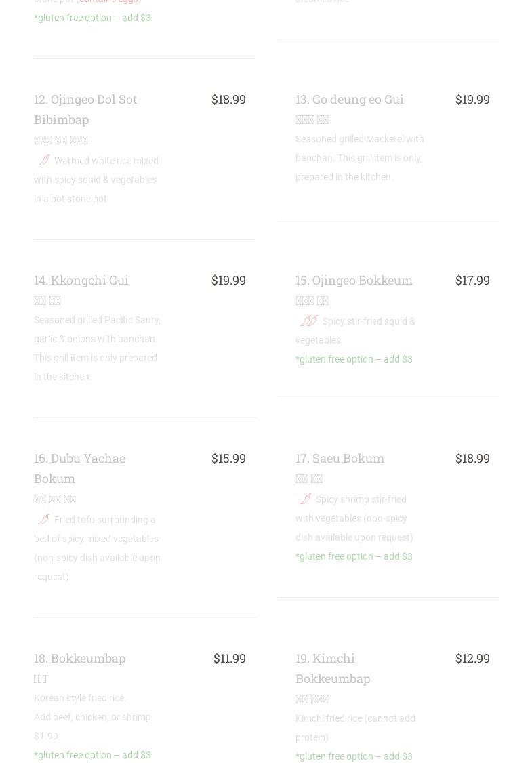Open the 12. Ojingeo Dol Sot Bibimbap title
Screen dimensions: 532x763
(85, 109)
